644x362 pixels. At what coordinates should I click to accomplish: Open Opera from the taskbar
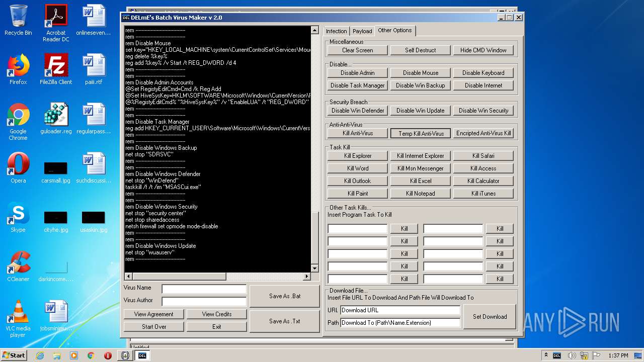point(108,355)
